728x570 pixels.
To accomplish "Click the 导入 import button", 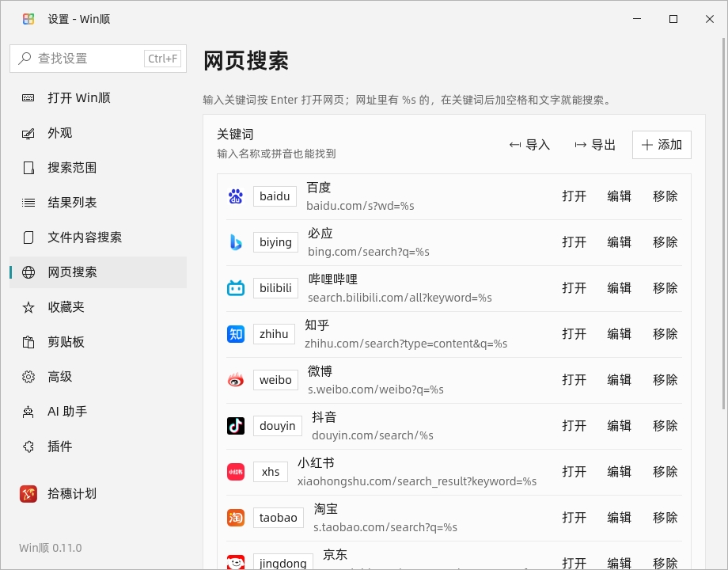I will 529,145.
